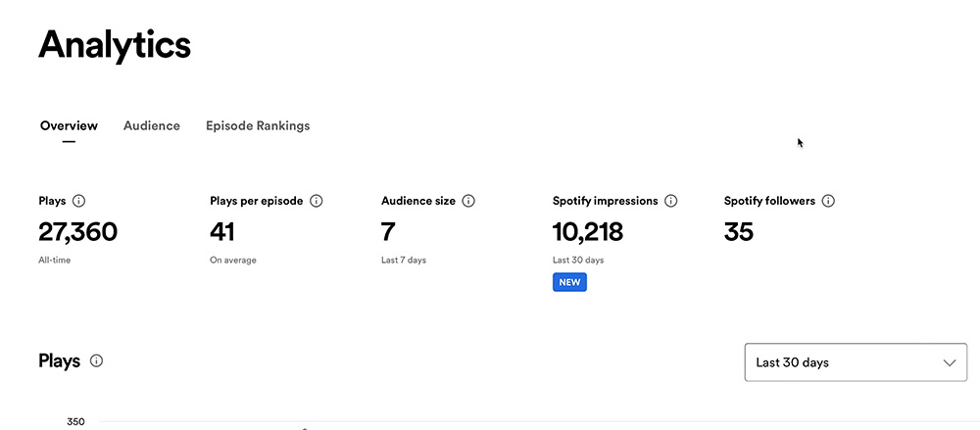The height and width of the screenshot is (430, 980).
Task: Open the Last 30 days dropdown
Action: pyautogui.click(x=856, y=362)
